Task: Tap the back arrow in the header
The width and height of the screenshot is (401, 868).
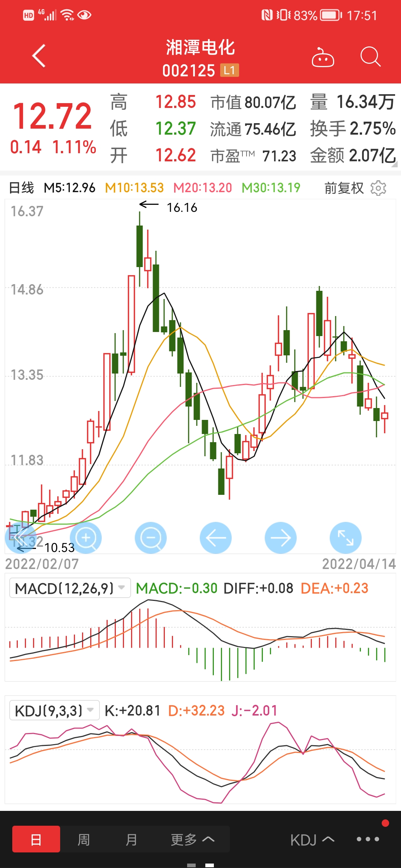Action: tap(39, 56)
